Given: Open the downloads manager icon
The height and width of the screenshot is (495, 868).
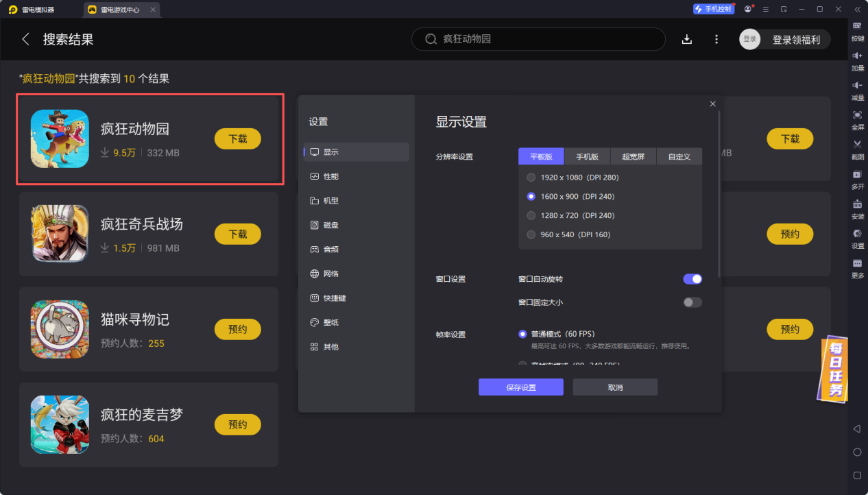Looking at the screenshot, I should click(x=687, y=39).
